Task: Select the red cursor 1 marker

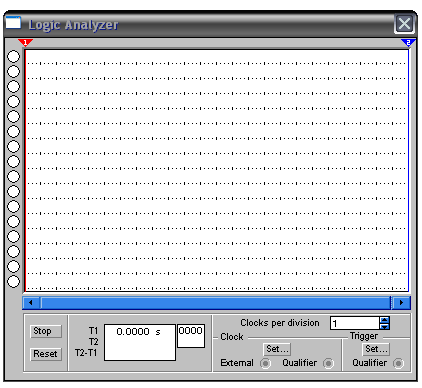Action: pos(25,42)
